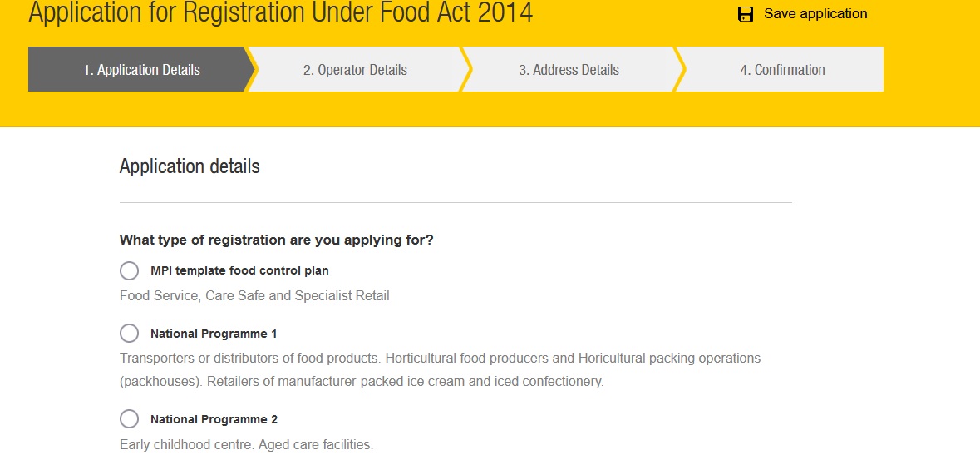This screenshot has height=470, width=980.
Task: Click the Food Service, Care Safe description
Action: pos(254,295)
